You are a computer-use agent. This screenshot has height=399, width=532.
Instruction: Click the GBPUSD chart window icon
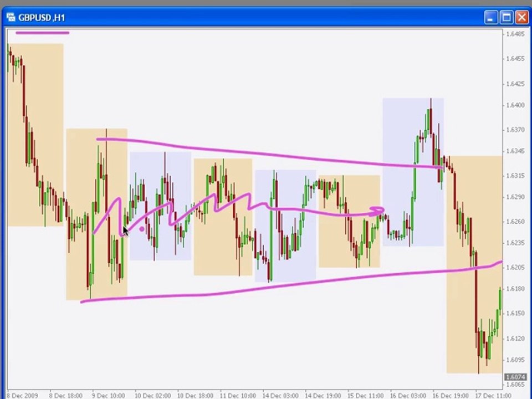[11, 17]
